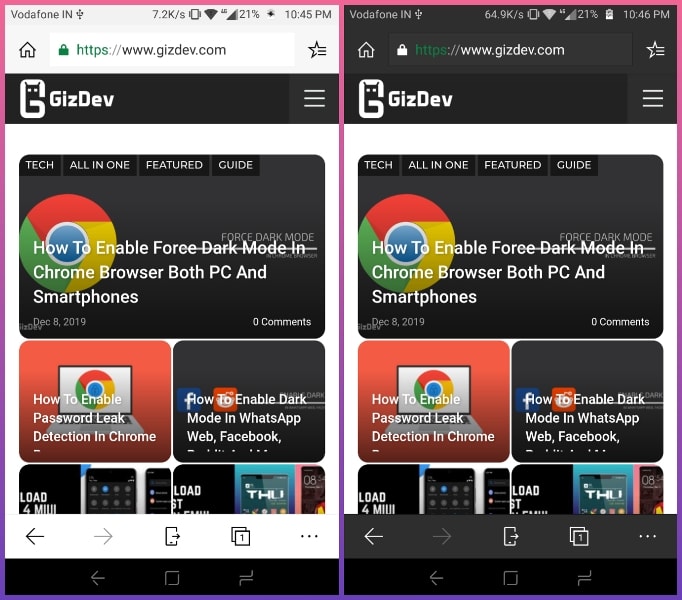Open three-dots menu in dark-mode toolbar

click(648, 536)
